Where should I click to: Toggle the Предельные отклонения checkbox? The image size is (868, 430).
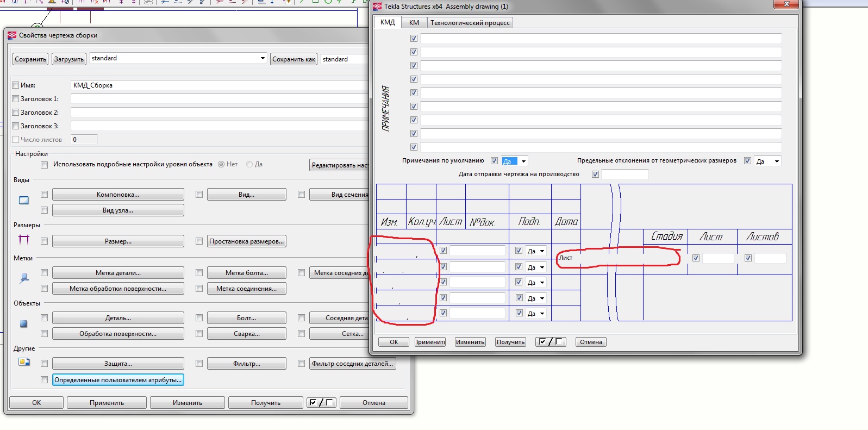(747, 161)
